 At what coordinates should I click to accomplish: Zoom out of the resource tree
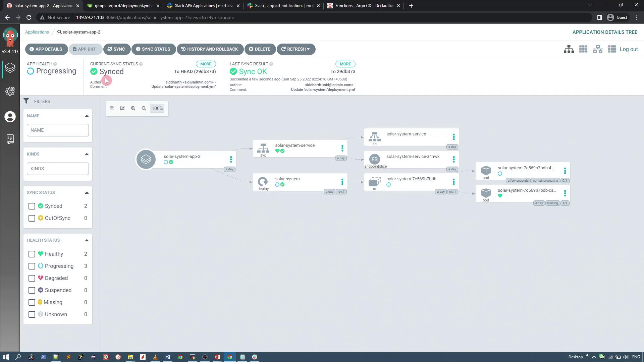tap(144, 108)
